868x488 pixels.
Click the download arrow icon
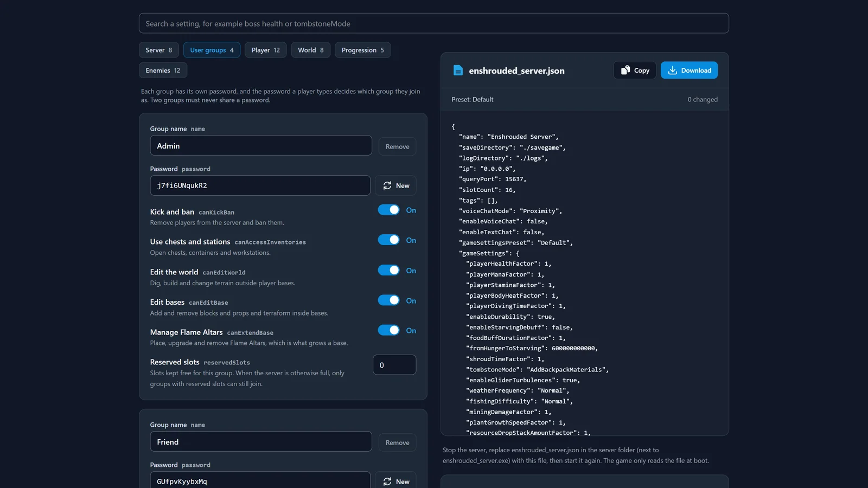(x=673, y=70)
